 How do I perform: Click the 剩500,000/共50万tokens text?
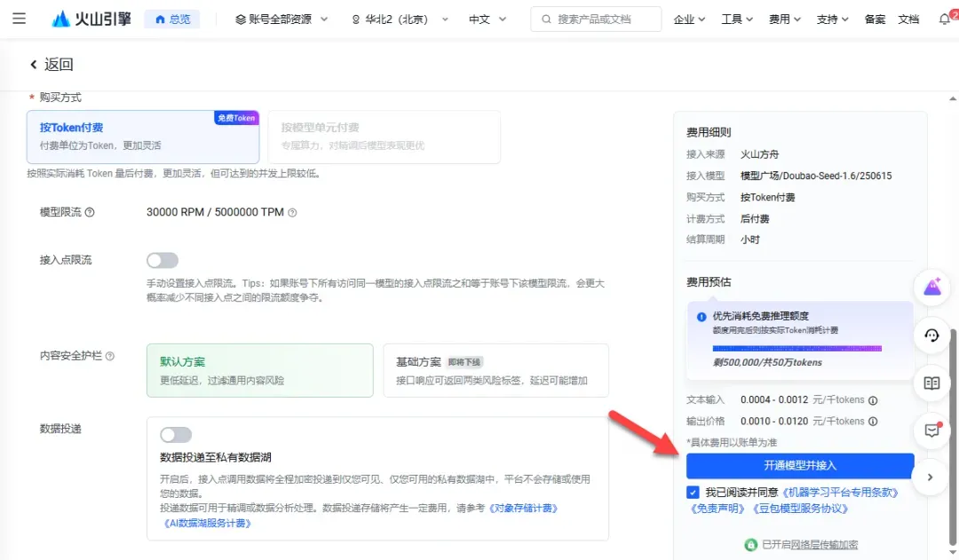[x=767, y=362]
